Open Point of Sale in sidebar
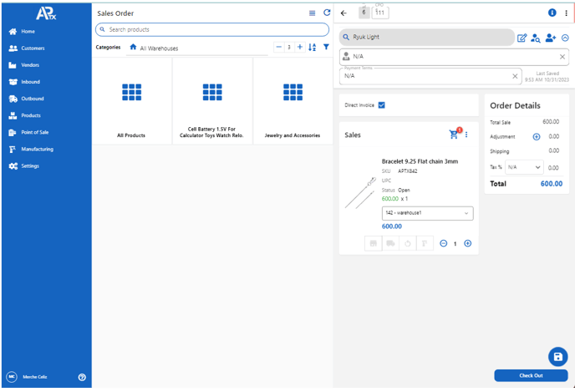This screenshot has height=392, width=575. (34, 132)
